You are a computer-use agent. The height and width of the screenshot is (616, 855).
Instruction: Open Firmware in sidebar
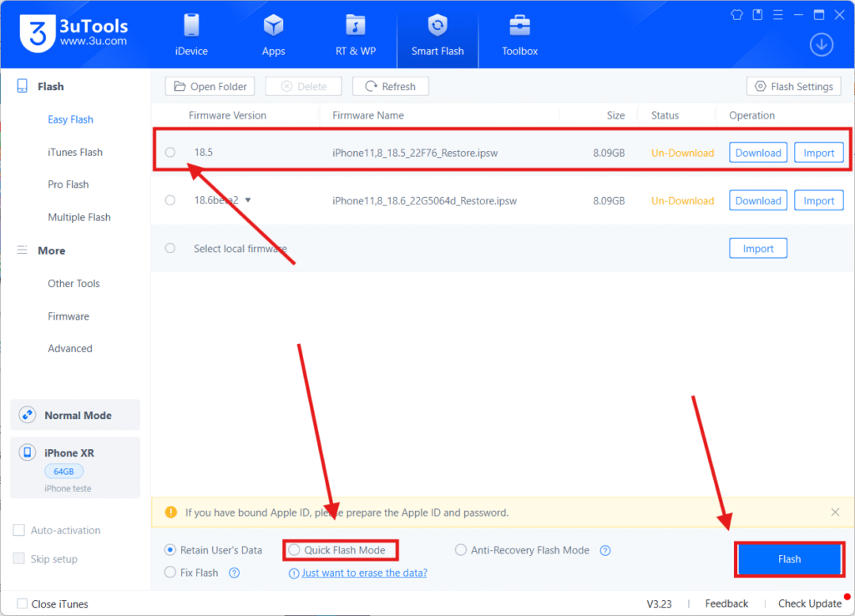tap(68, 316)
